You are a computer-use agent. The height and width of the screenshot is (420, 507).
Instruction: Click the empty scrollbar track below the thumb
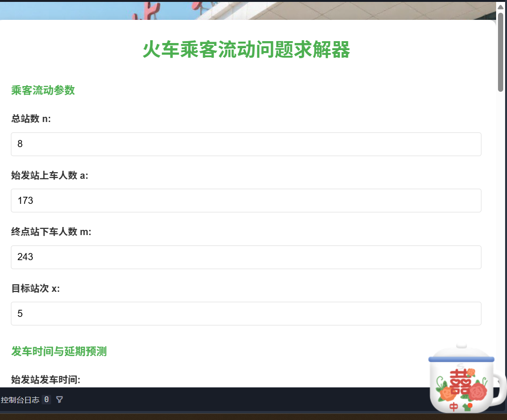[500, 236]
